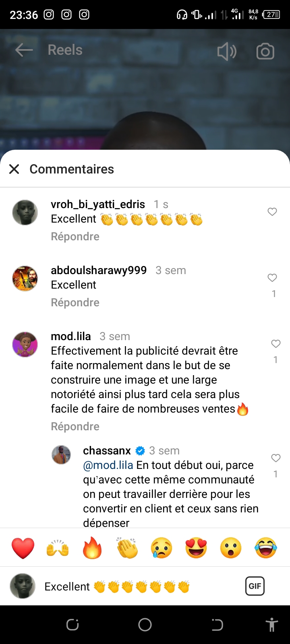Tap the heart on chassanx's reply
The image size is (290, 644).
click(275, 458)
